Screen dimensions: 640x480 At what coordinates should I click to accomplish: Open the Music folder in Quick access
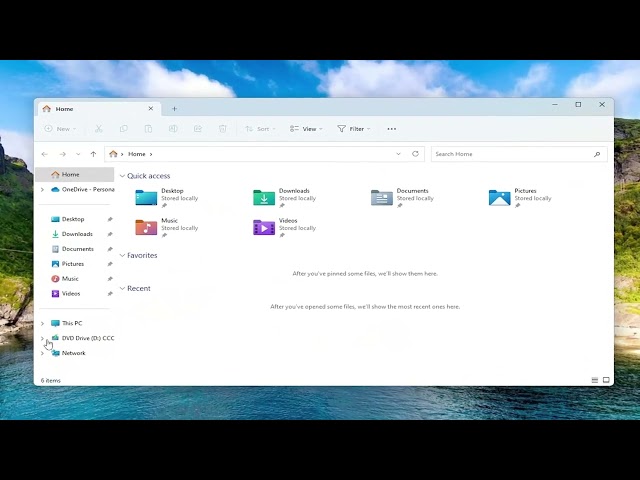(x=167, y=227)
